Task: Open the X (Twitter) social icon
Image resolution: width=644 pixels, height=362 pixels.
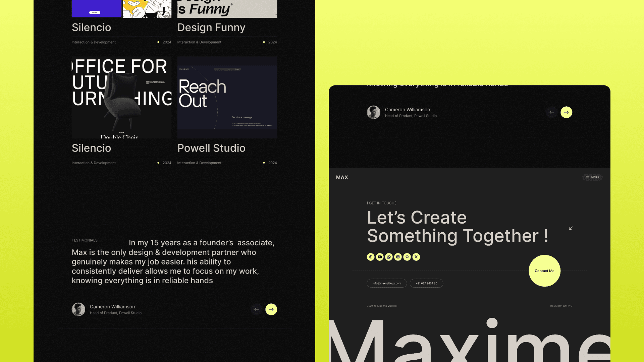Action: tap(416, 257)
